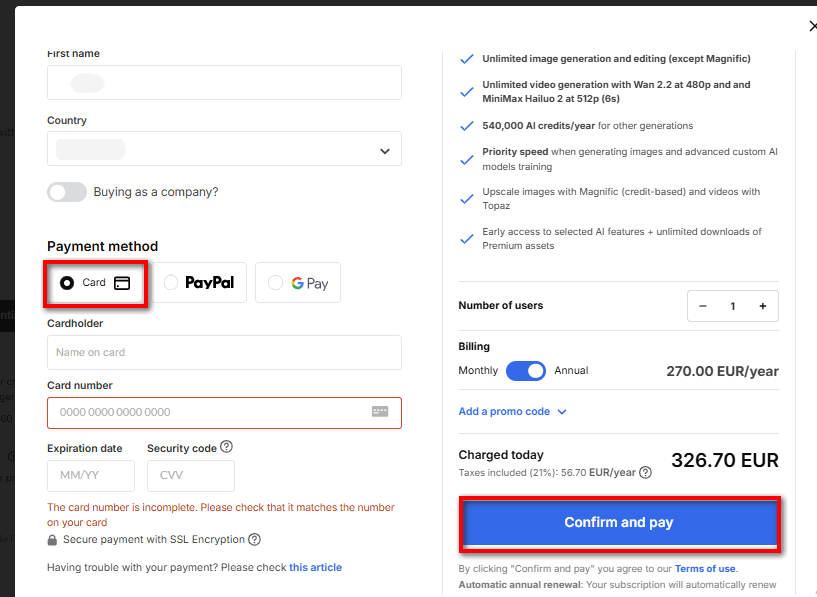Select the G Pay payment option
Screen dimensions: 817x597
pos(296,282)
